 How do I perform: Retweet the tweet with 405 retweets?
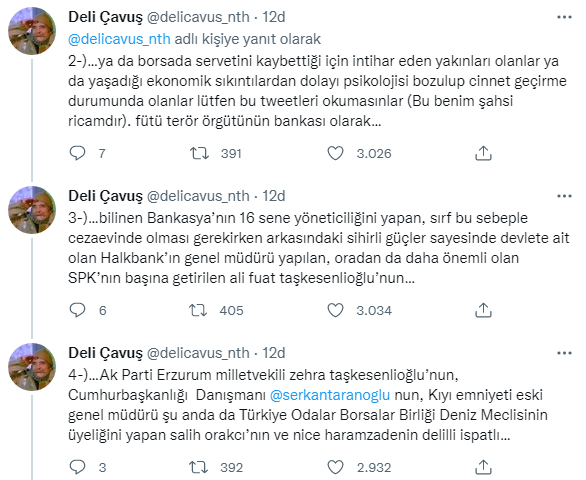(x=198, y=310)
